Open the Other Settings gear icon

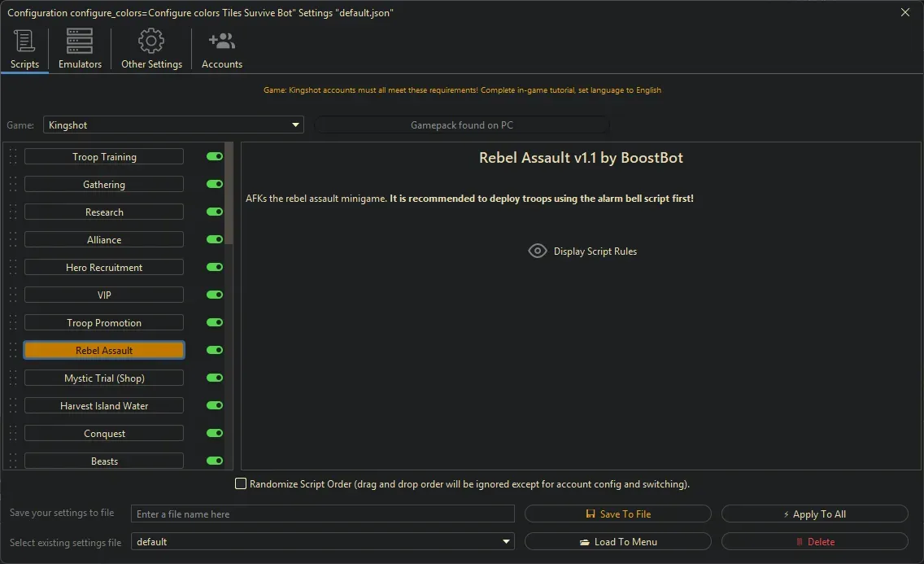click(151, 41)
